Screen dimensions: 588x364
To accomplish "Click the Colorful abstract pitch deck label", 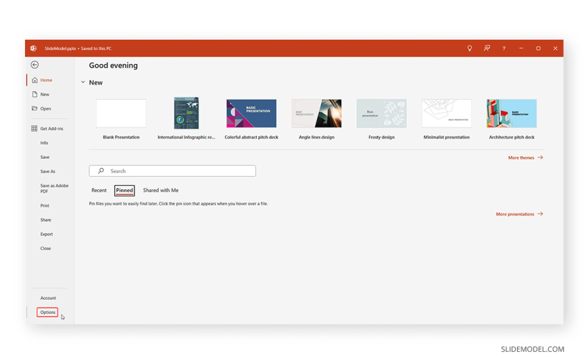I will [x=251, y=137].
